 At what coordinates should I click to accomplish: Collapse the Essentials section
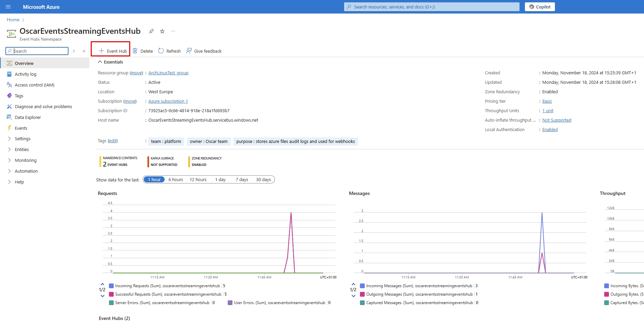(110, 62)
